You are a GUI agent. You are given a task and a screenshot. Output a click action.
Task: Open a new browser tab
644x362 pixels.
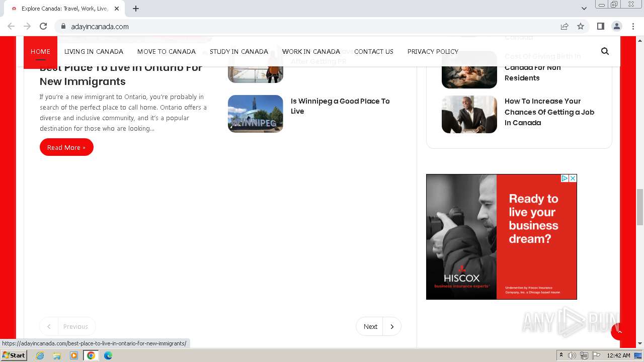136,9
